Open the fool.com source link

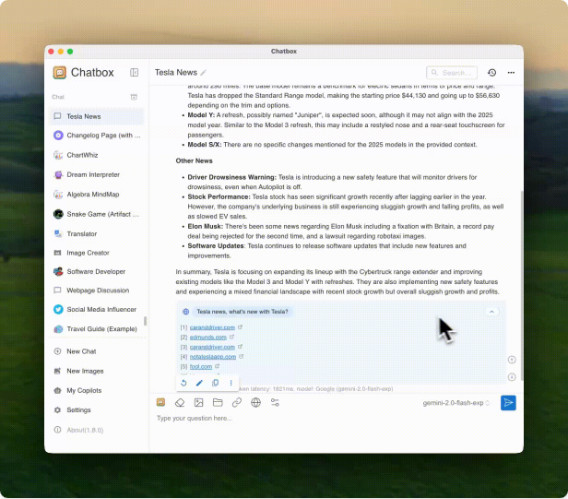(x=201, y=366)
